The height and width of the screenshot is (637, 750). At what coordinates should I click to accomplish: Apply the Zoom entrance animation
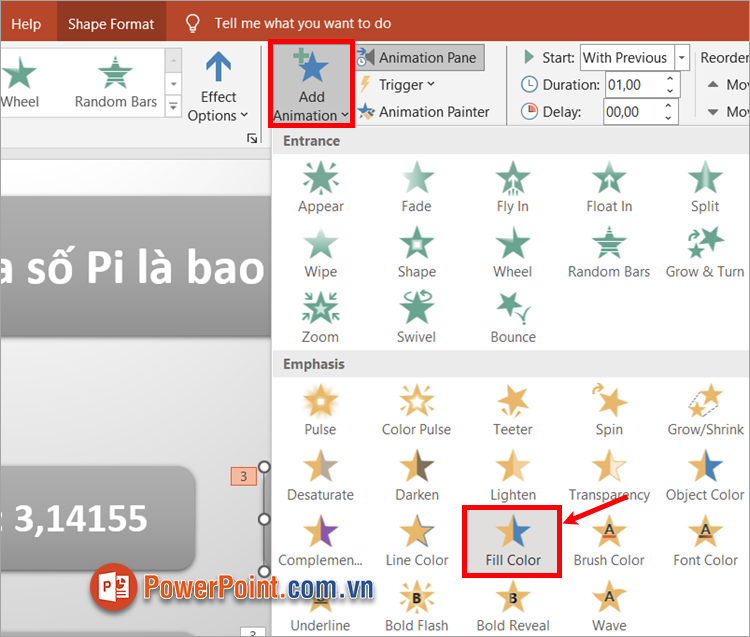(320, 318)
